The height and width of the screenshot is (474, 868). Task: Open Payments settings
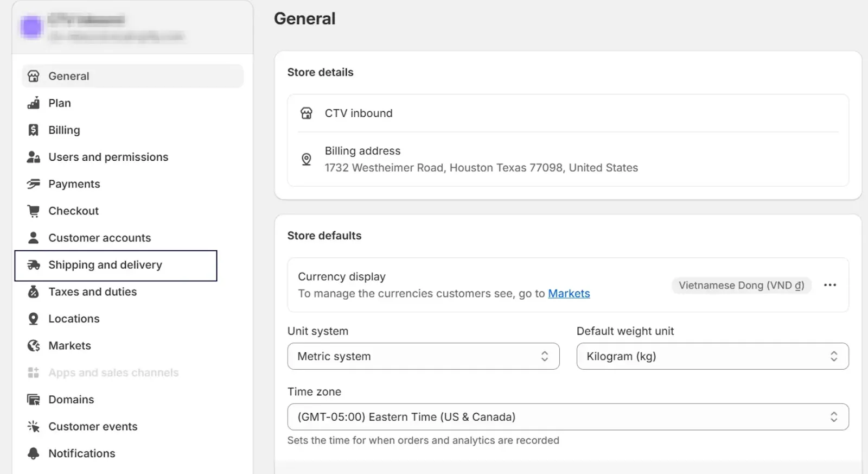[133, 184]
